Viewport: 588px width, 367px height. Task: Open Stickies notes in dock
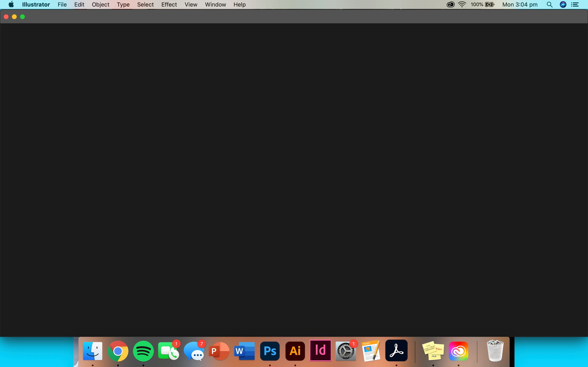pos(433,351)
